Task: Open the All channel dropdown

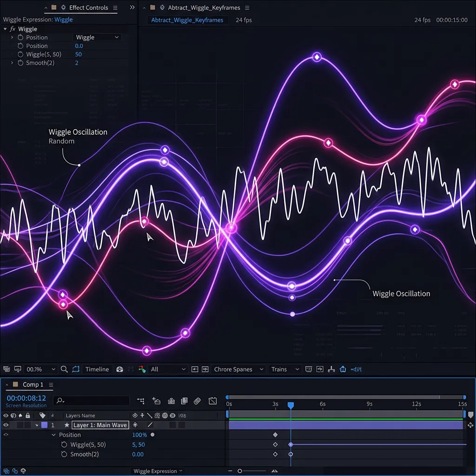Action: click(168, 369)
